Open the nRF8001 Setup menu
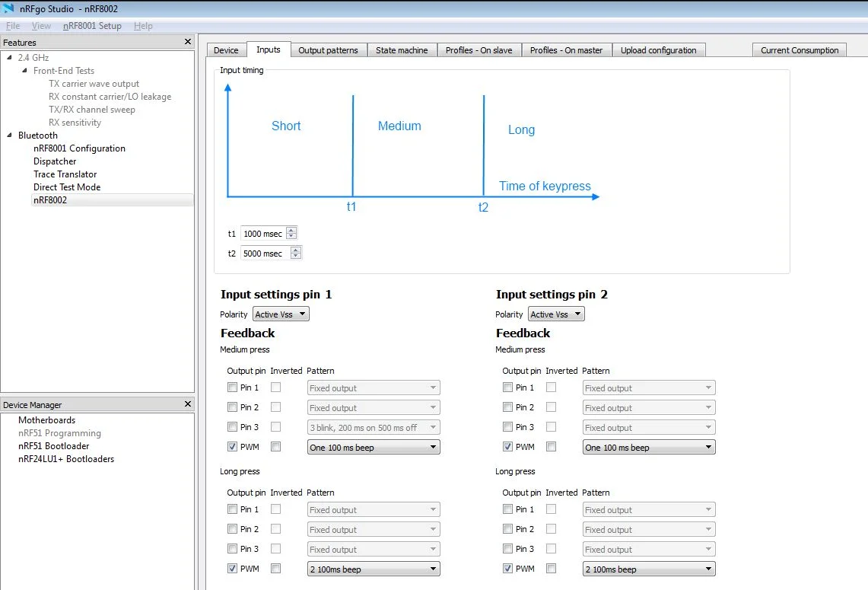The width and height of the screenshot is (868, 590). [x=92, y=25]
